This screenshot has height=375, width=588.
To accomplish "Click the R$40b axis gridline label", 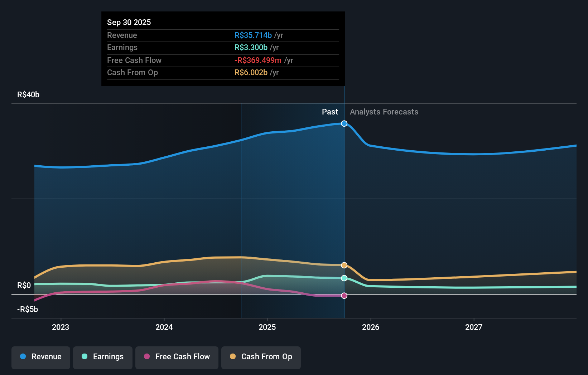I will tap(28, 94).
